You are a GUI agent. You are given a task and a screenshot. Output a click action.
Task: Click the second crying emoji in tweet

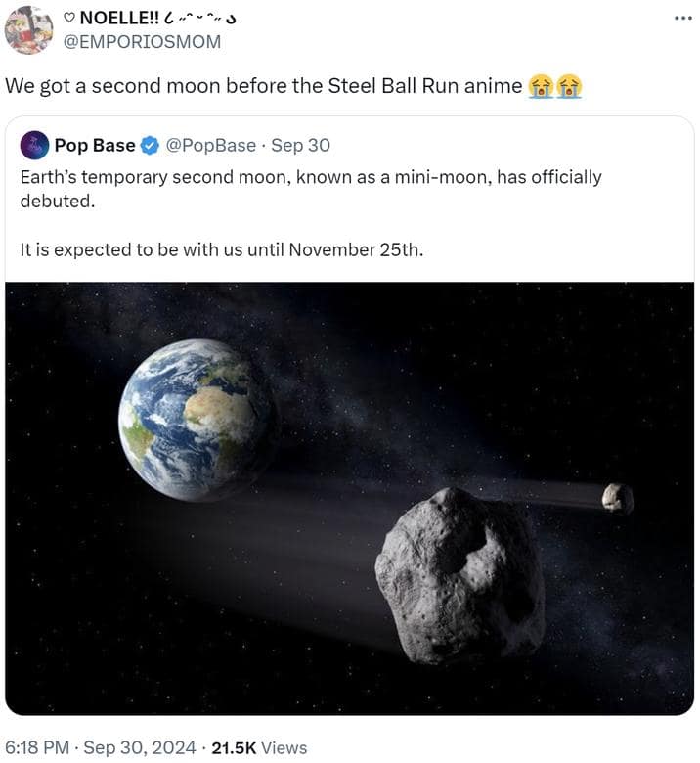click(569, 86)
